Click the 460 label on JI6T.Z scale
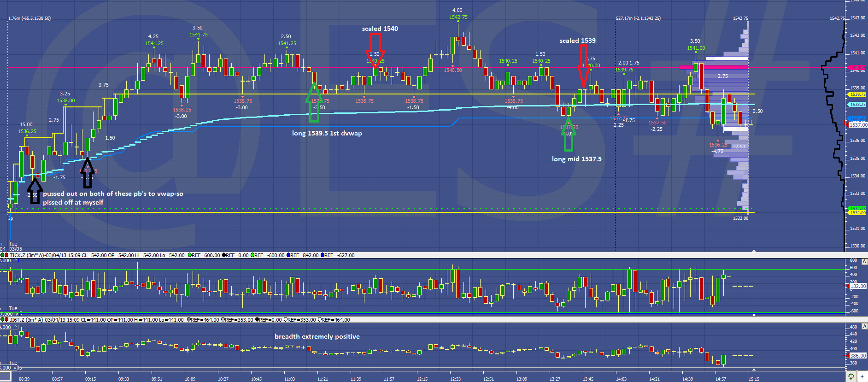Screen dimensions: 868x382 [x=853, y=327]
